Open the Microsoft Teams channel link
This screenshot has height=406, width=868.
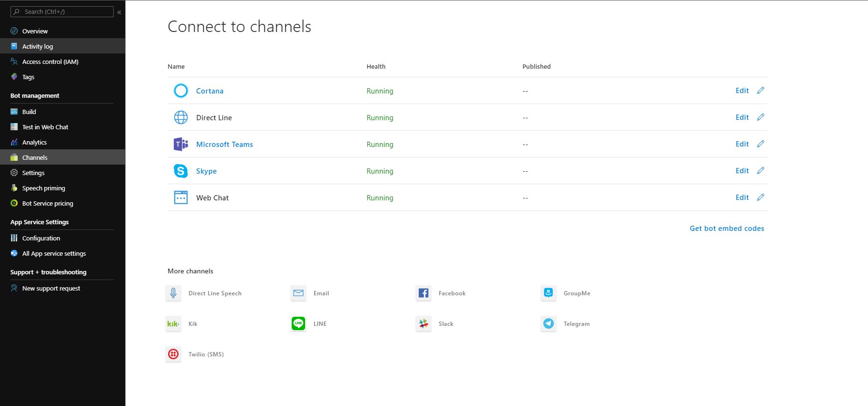224,144
